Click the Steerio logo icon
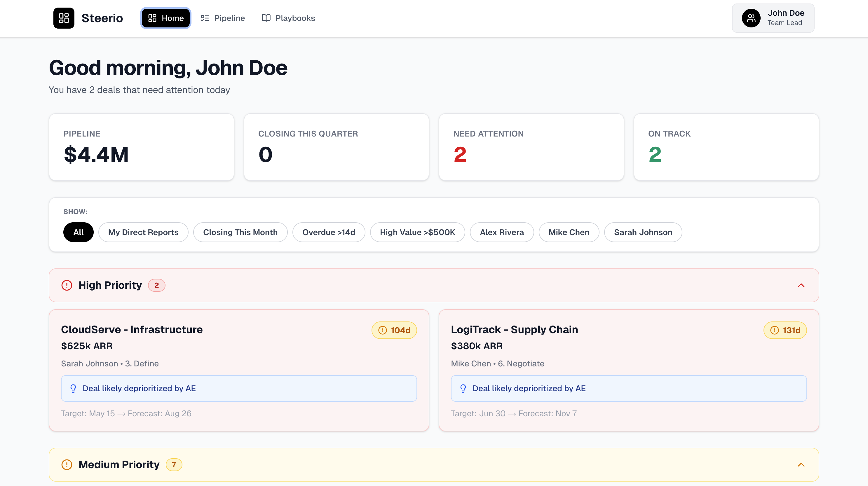The width and height of the screenshot is (868, 486). pos(64,18)
